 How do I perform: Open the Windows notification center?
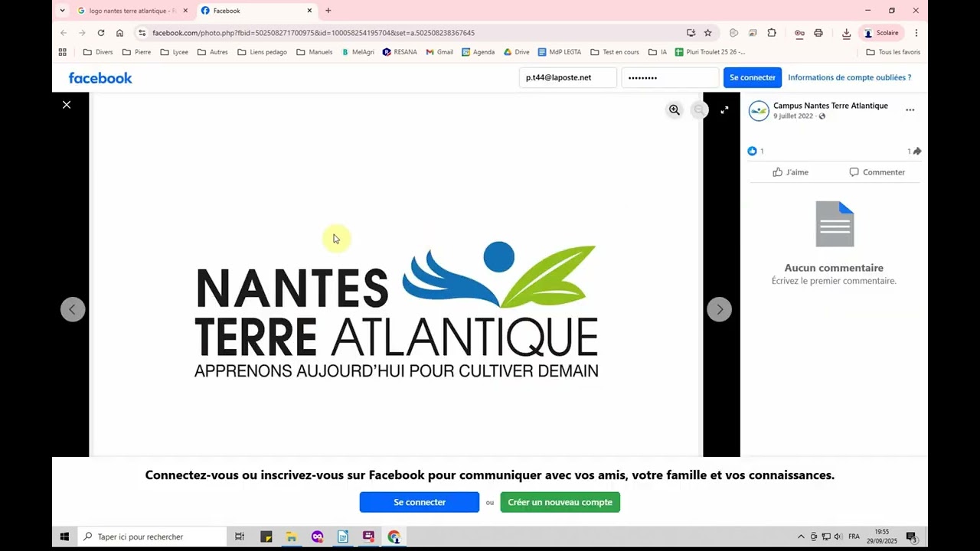pyautogui.click(x=911, y=536)
